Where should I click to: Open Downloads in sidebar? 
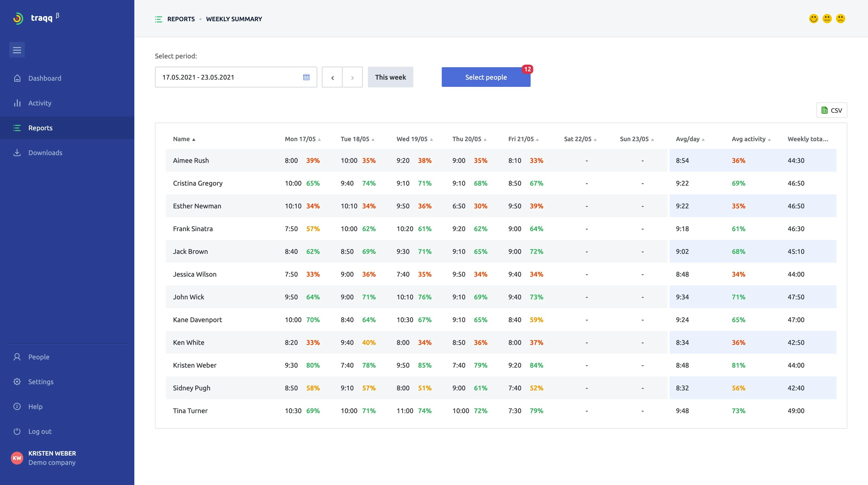point(45,153)
